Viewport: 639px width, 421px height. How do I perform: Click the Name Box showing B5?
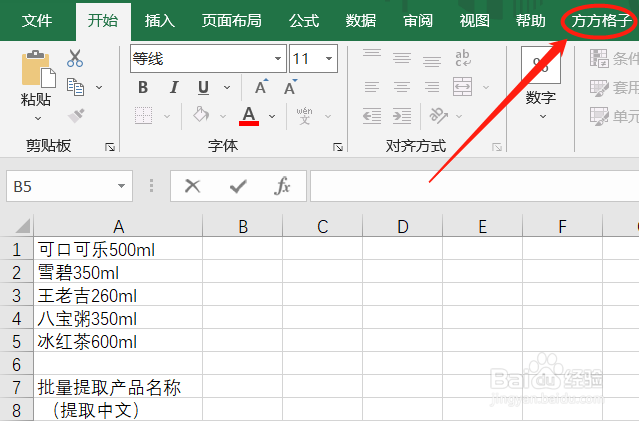coord(69,186)
